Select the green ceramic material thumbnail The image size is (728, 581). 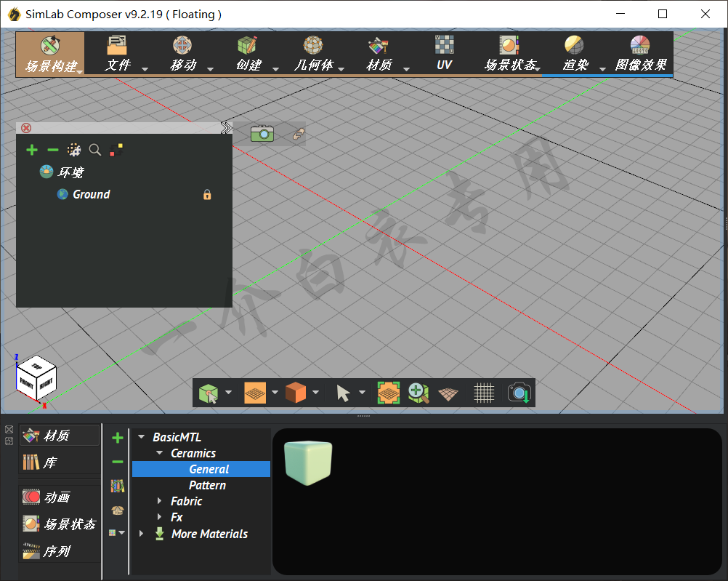click(x=308, y=462)
